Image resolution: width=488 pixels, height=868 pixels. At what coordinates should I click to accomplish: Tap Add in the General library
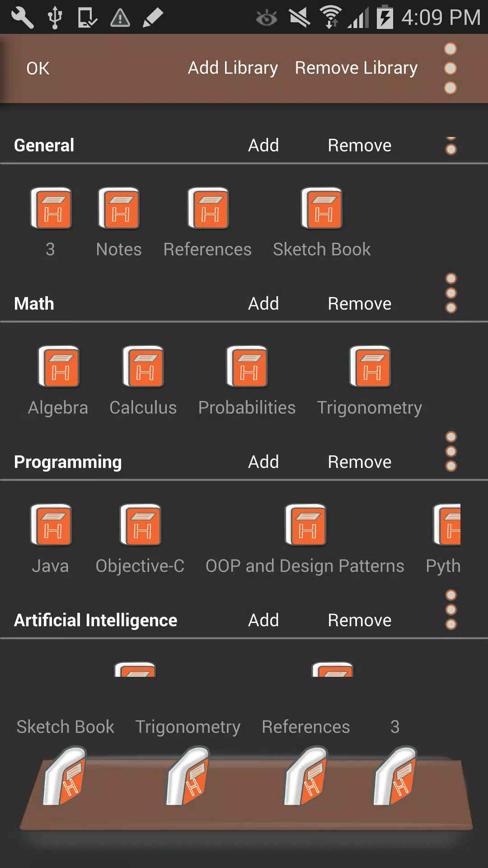point(263,145)
